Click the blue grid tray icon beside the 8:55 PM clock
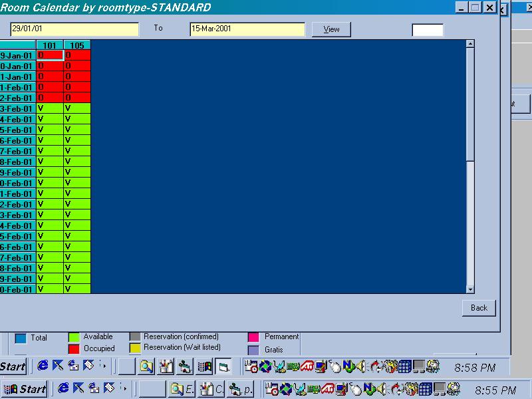532x399 pixels. (425, 389)
